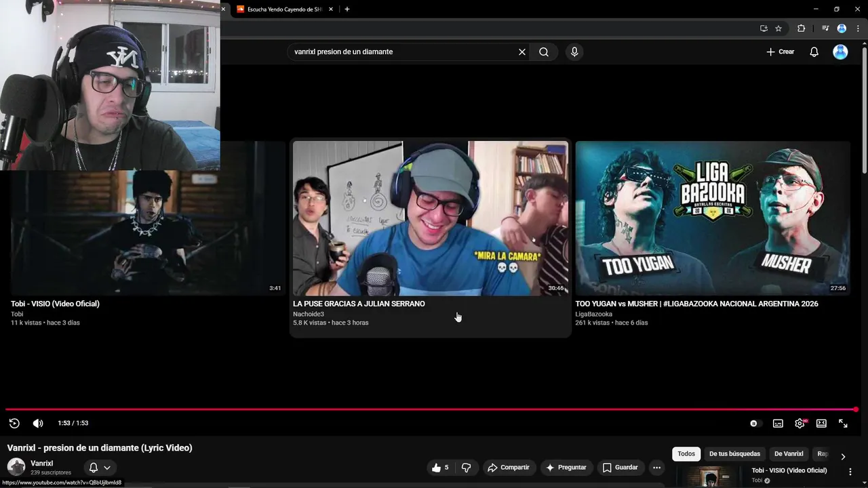Click the 'Tobi - VISIO (Video Oficial)' endscreen title
Screen dimensions: 868x488
click(x=55, y=304)
